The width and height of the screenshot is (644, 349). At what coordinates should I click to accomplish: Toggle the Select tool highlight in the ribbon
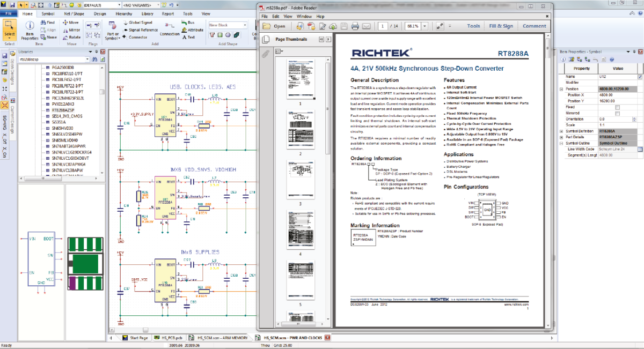(9, 25)
